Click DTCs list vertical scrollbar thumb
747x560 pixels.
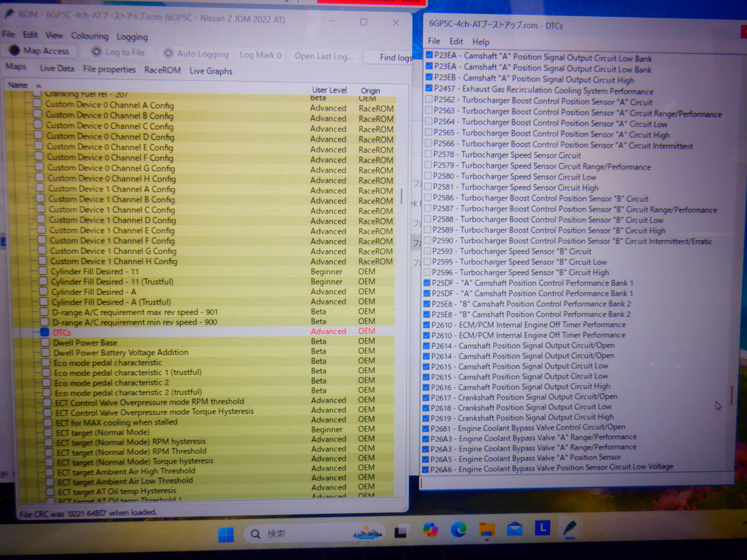[x=731, y=395]
